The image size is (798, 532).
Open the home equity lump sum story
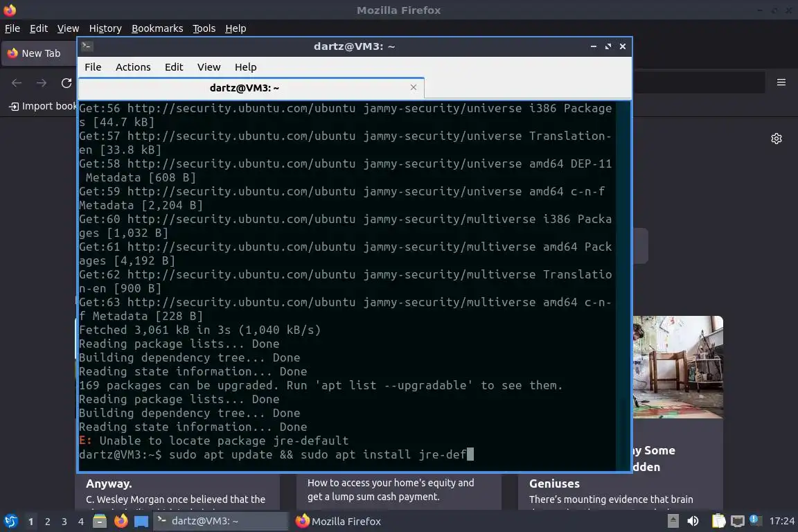pyautogui.click(x=391, y=490)
